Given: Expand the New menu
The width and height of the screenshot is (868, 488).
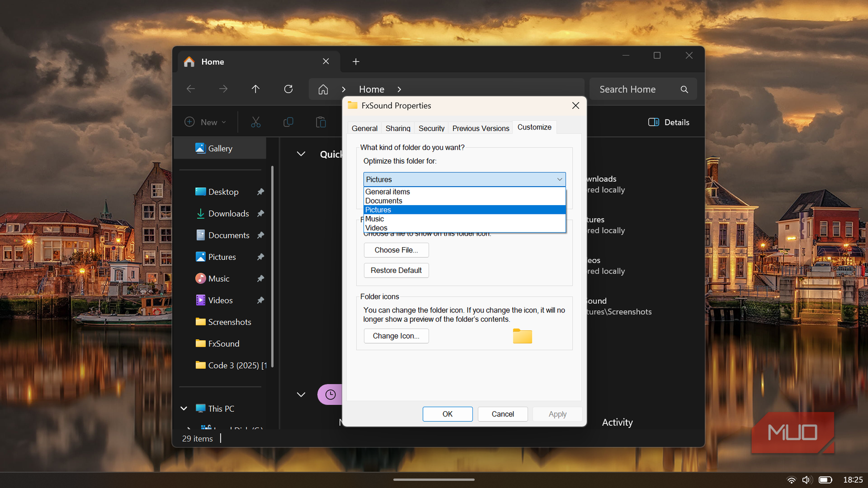Looking at the screenshot, I should (x=205, y=121).
